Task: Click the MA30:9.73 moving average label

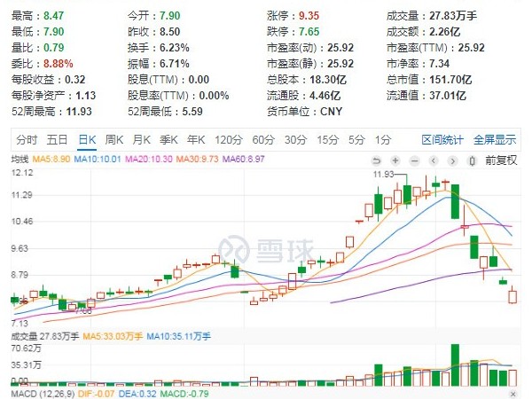Action: [197, 159]
